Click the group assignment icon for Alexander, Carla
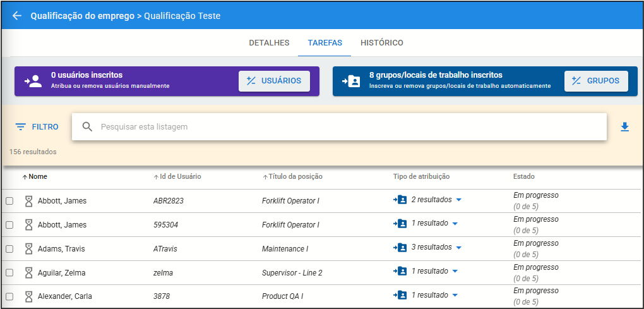The image size is (644, 309). (x=399, y=295)
